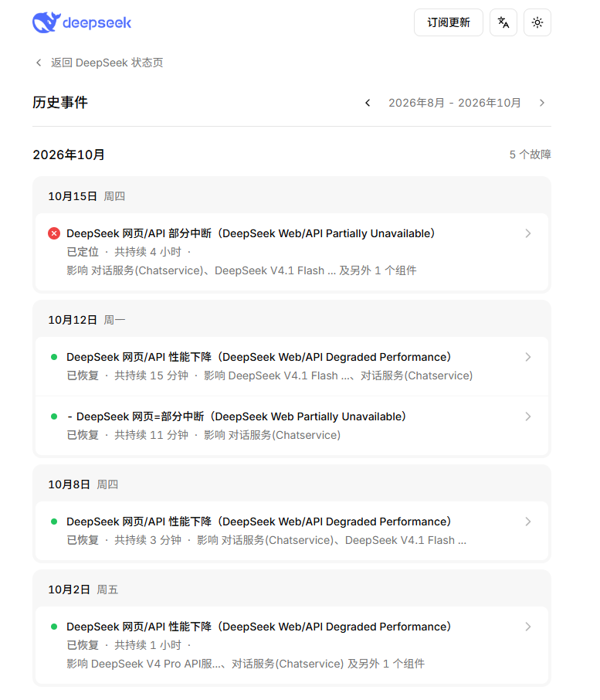The image size is (600, 700).
Task: Click 影响 DeepSeek V4 Pro API服 affected components line
Action: [x=246, y=664]
